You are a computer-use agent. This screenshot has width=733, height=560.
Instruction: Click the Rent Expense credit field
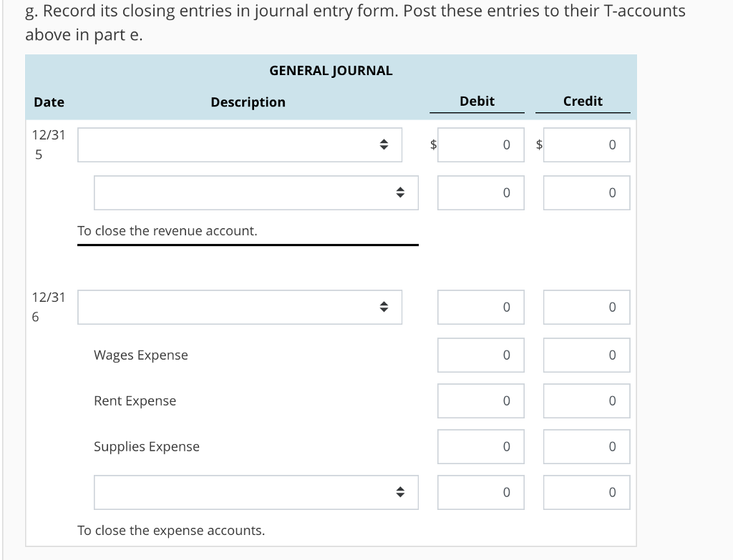[x=587, y=401]
